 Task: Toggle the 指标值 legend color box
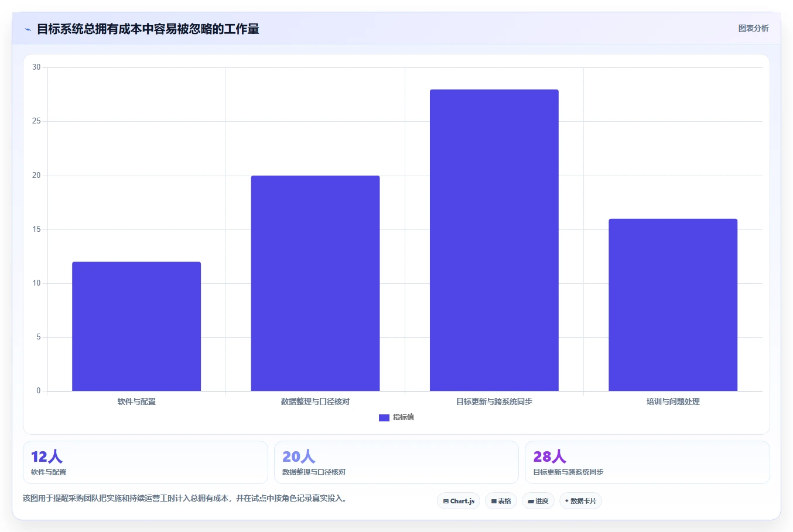(384, 417)
